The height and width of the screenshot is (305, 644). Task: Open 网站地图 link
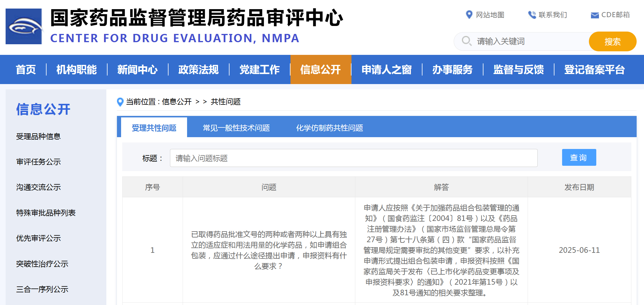pyautogui.click(x=490, y=15)
